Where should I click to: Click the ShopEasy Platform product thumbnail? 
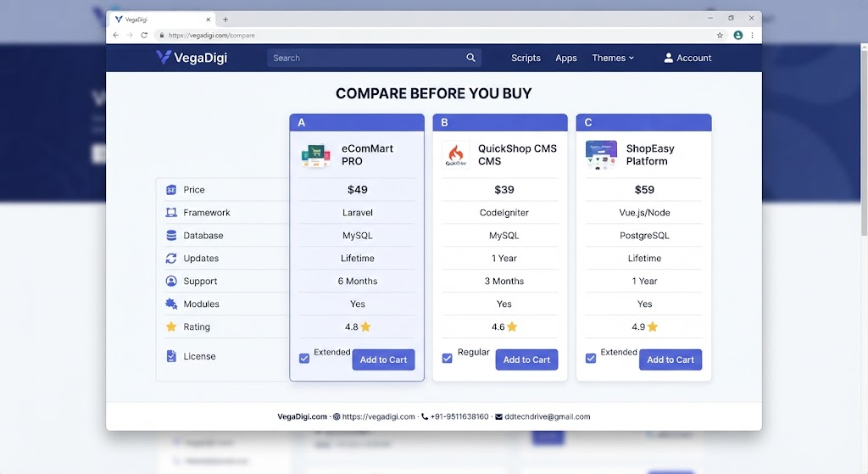coord(601,154)
